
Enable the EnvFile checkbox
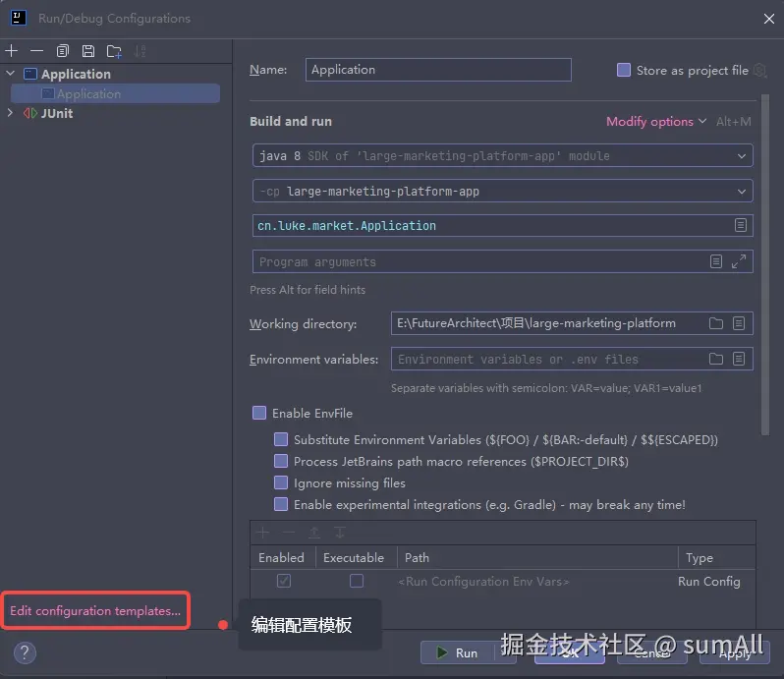(x=259, y=413)
